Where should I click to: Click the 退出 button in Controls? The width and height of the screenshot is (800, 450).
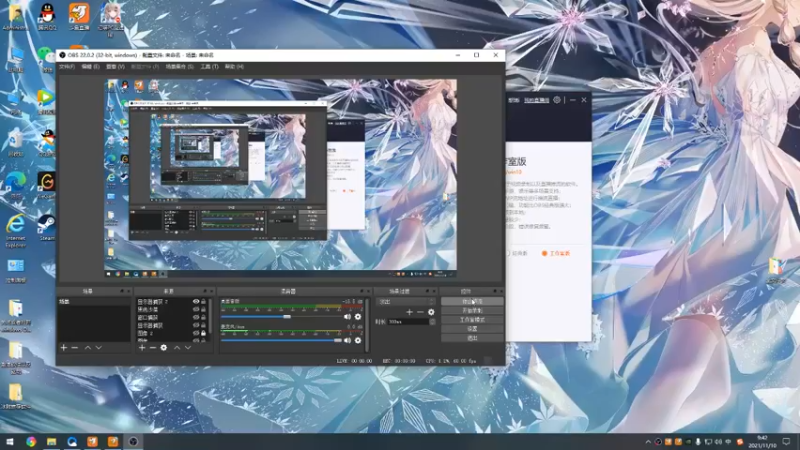coord(472,338)
